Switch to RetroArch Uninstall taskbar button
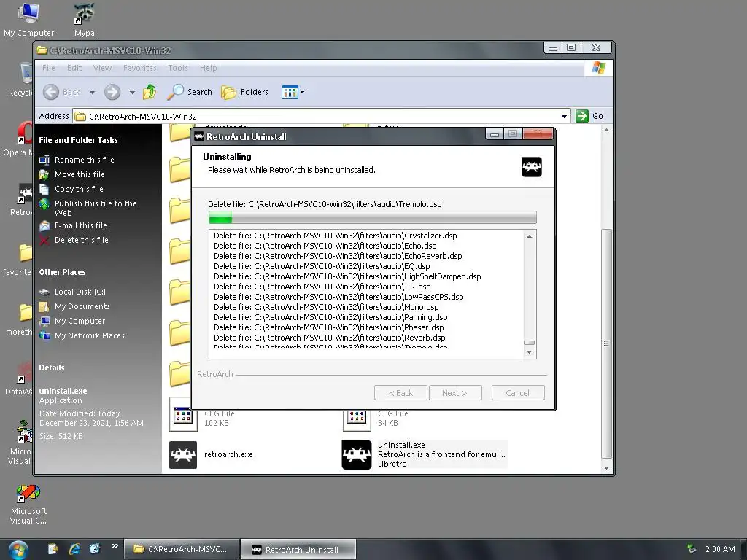This screenshot has width=747, height=560. (298, 550)
